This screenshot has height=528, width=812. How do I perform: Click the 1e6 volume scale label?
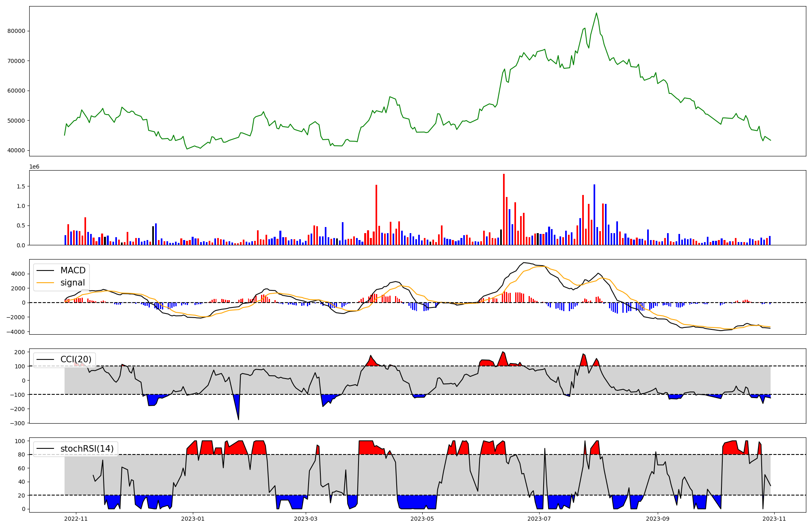coord(34,167)
